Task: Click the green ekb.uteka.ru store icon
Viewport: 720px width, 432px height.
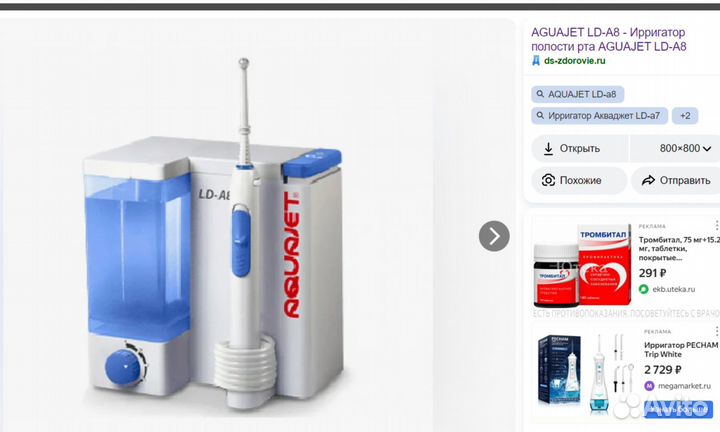Action: 644,289
